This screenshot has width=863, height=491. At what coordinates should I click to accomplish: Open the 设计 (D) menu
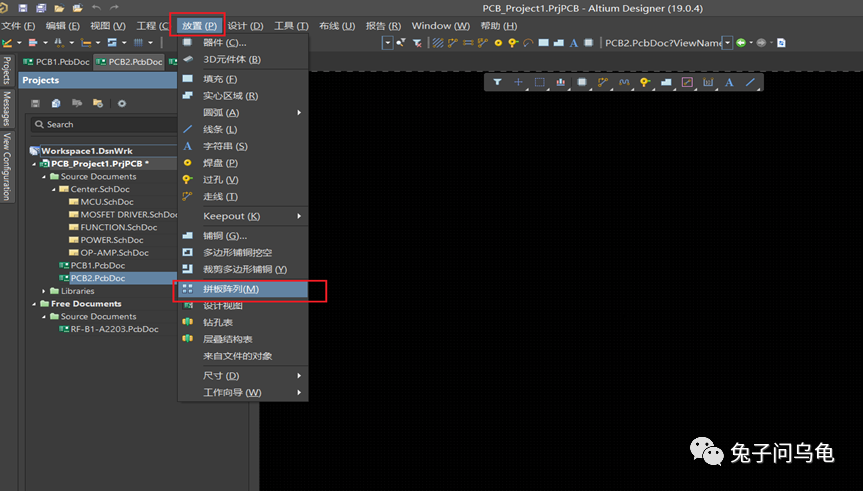245,26
